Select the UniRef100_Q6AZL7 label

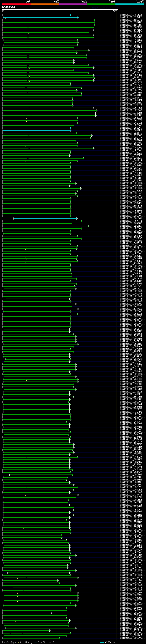coord(131,130)
